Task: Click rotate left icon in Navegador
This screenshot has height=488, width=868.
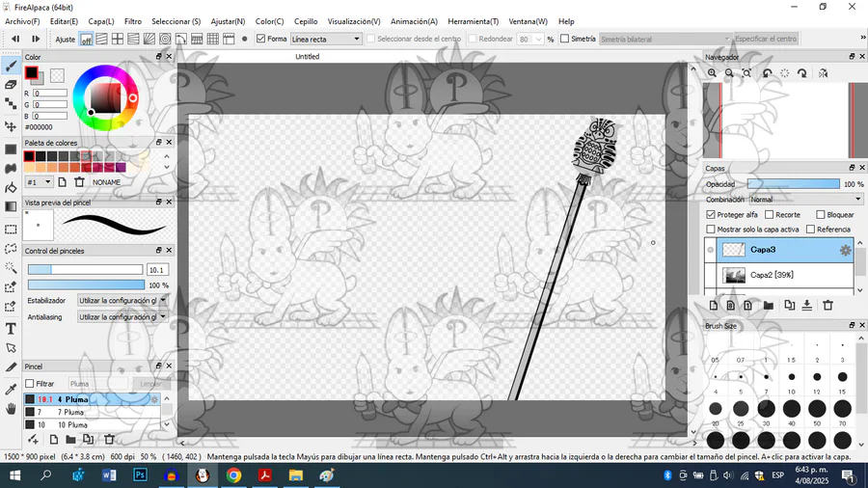Action: (x=768, y=73)
